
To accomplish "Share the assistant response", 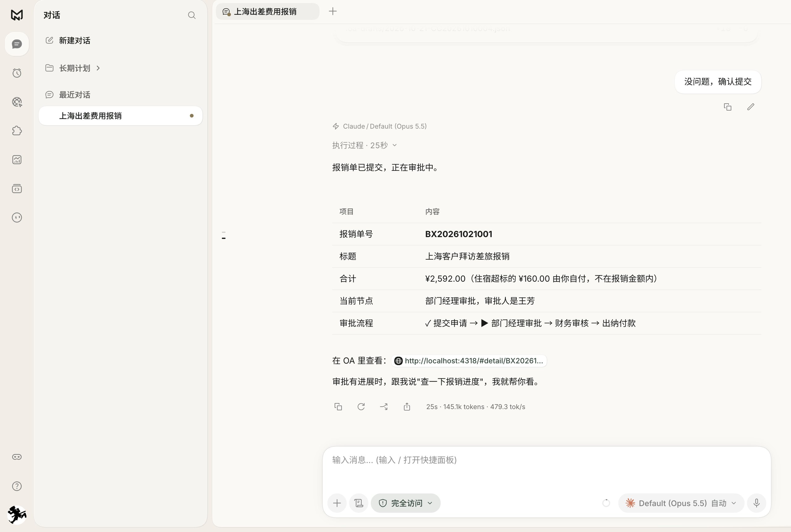I will [x=407, y=406].
